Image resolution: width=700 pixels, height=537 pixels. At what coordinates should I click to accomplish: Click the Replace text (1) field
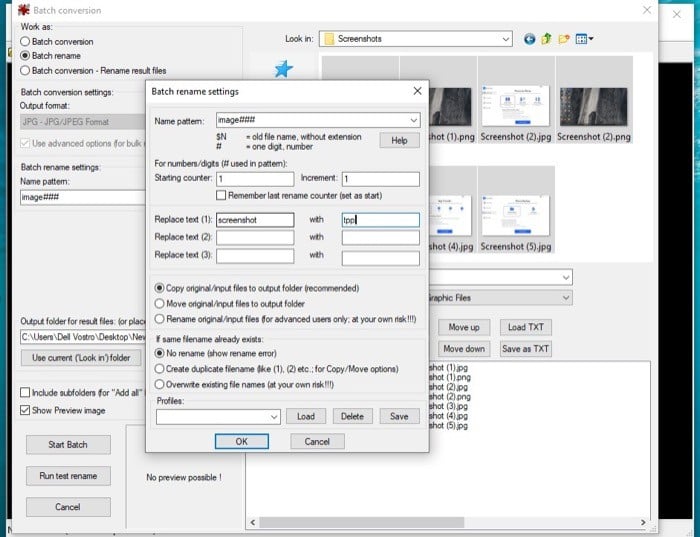[x=254, y=220]
